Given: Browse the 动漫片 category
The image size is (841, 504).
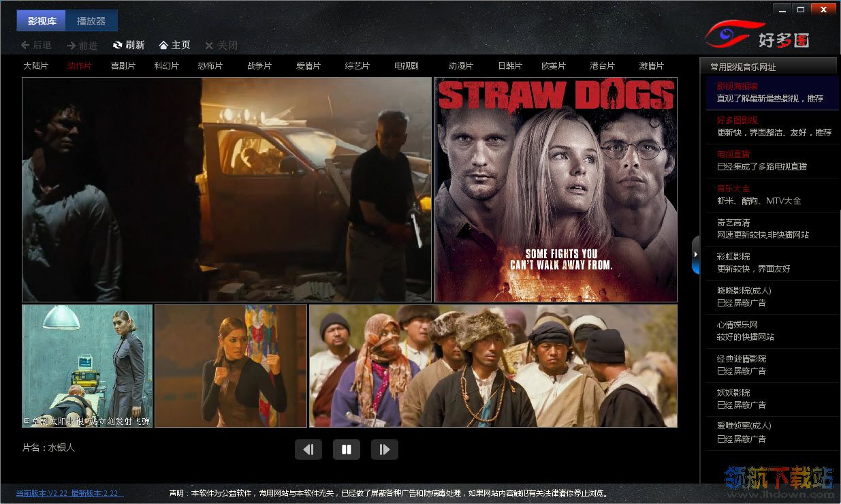Looking at the screenshot, I should pyautogui.click(x=461, y=66).
